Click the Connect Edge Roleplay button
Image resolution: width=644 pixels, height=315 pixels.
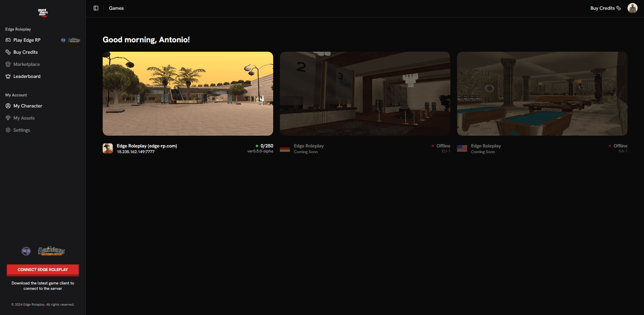[x=43, y=270]
